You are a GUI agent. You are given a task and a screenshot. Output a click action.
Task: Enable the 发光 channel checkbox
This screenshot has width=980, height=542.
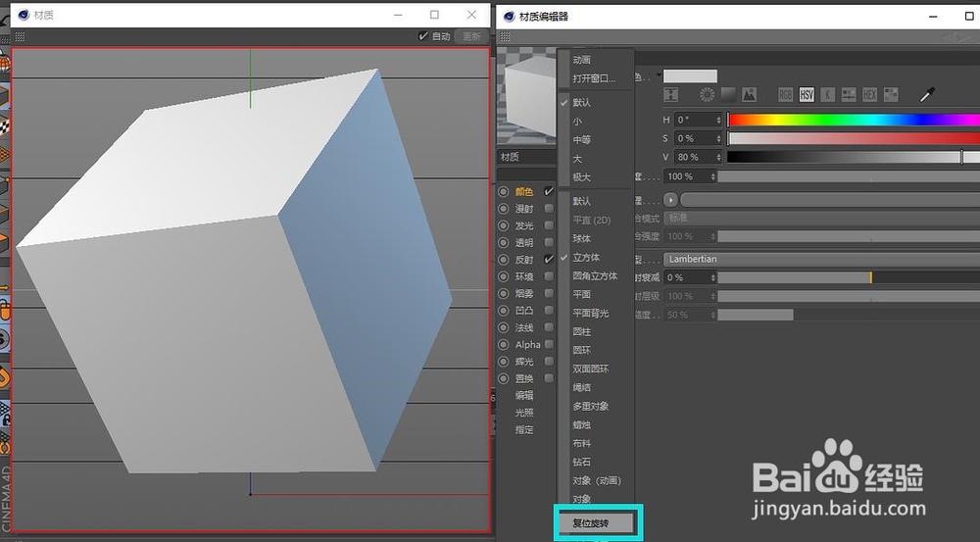549,225
